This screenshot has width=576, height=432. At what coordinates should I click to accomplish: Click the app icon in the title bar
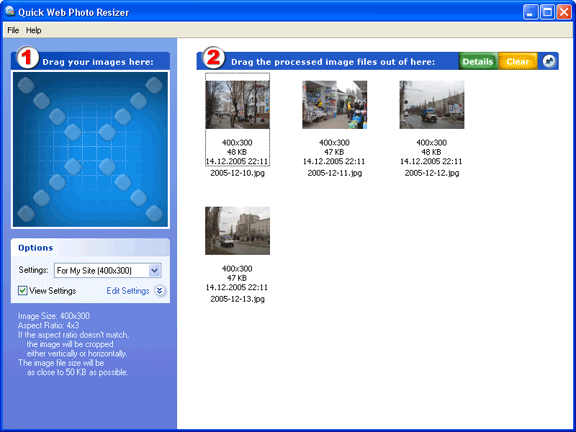point(10,11)
